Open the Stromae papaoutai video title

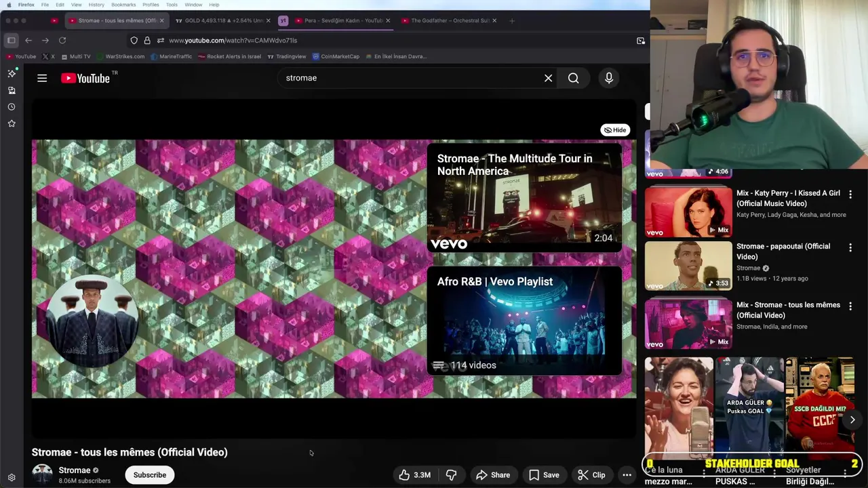tap(783, 251)
